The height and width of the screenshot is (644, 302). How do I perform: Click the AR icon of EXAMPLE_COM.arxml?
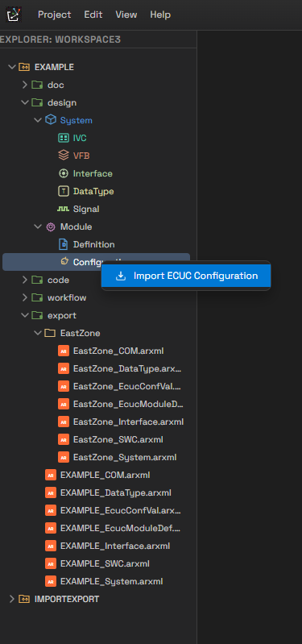(51, 476)
